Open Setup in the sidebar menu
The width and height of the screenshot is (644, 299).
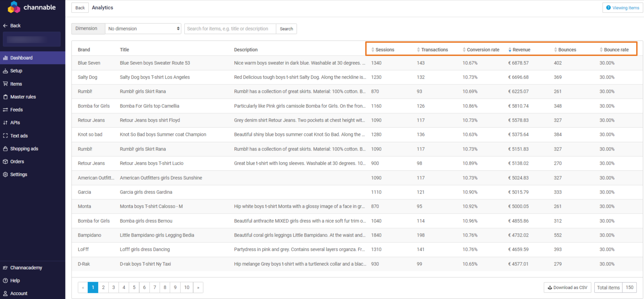16,71
